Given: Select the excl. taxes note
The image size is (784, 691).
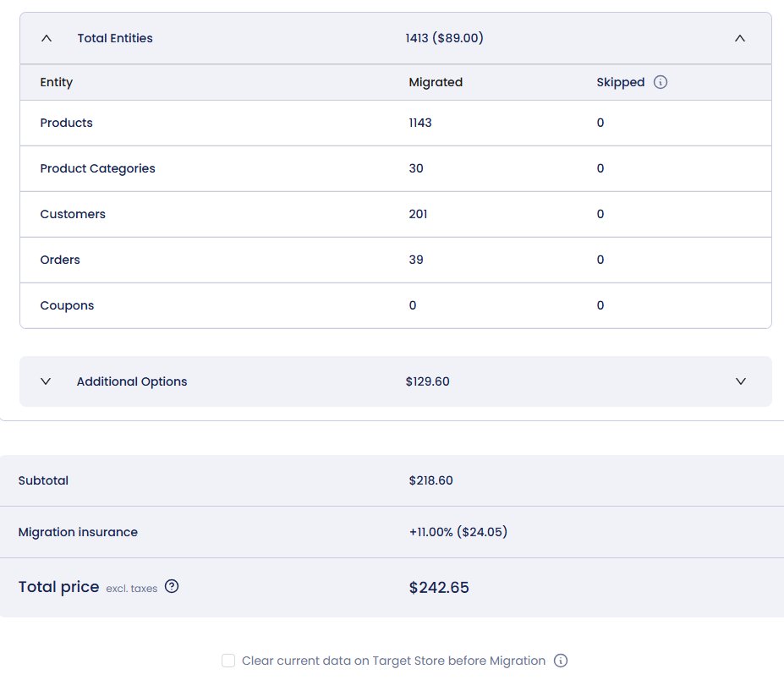Looking at the screenshot, I should [x=131, y=589].
